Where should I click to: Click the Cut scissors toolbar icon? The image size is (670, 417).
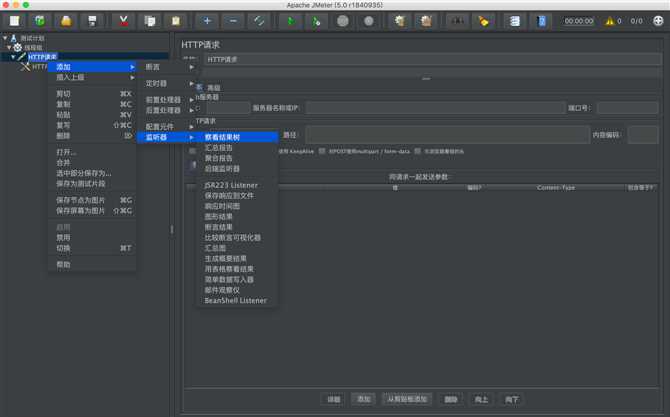tap(123, 21)
